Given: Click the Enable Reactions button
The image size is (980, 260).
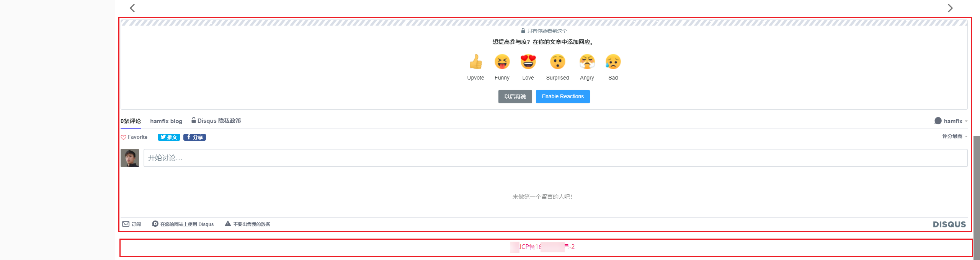Looking at the screenshot, I should click(563, 96).
